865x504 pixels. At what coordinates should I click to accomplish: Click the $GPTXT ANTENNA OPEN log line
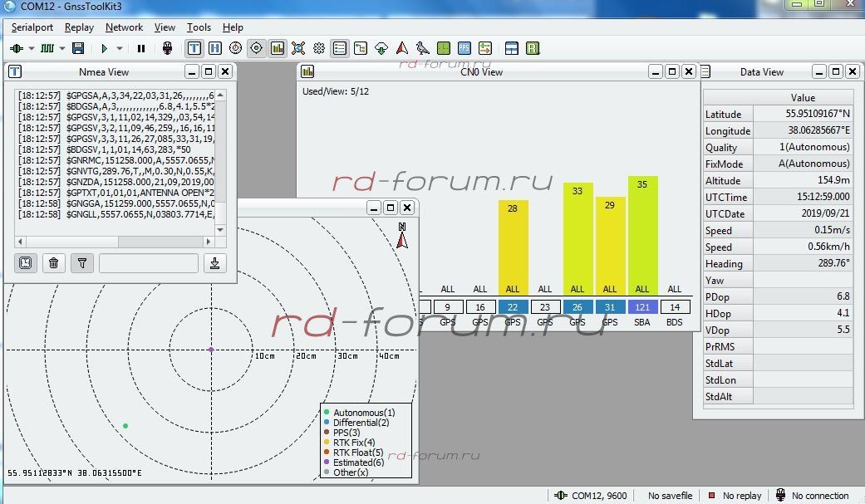[115, 193]
